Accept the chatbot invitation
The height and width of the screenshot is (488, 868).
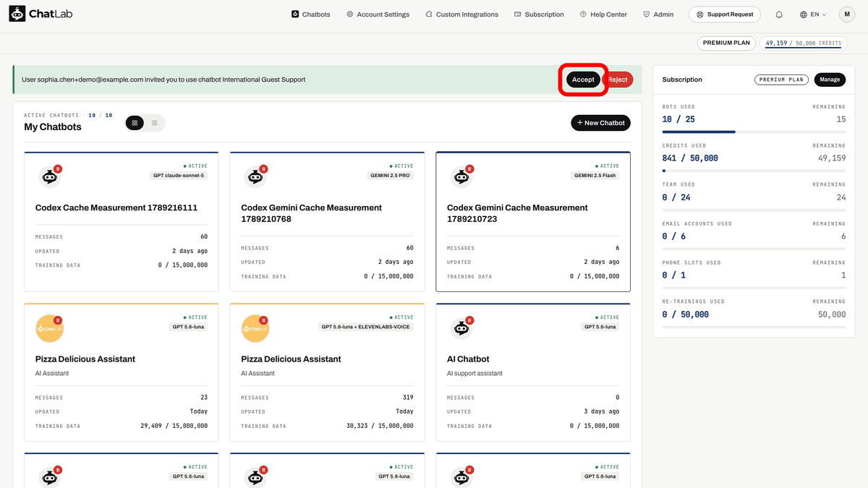[x=583, y=80]
